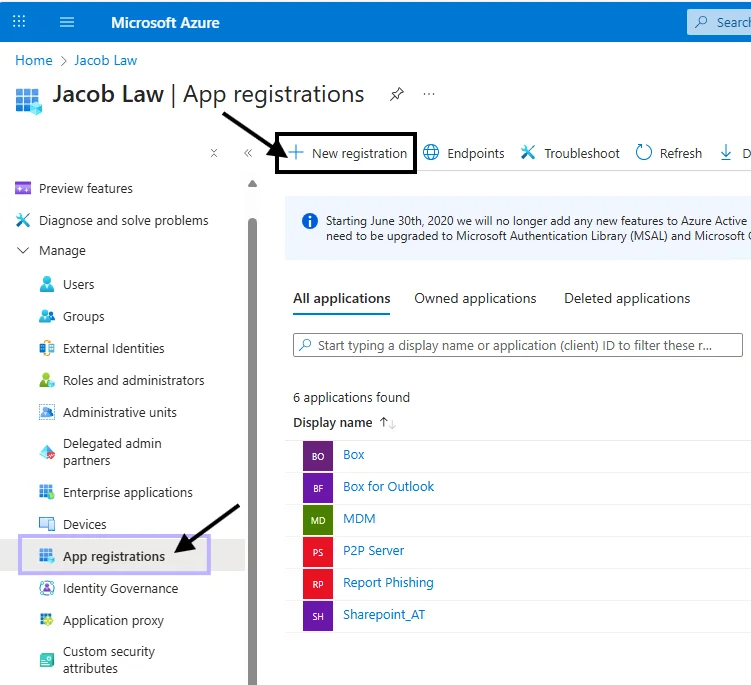
Task: Click the Endpoints globe icon
Action: (x=431, y=152)
